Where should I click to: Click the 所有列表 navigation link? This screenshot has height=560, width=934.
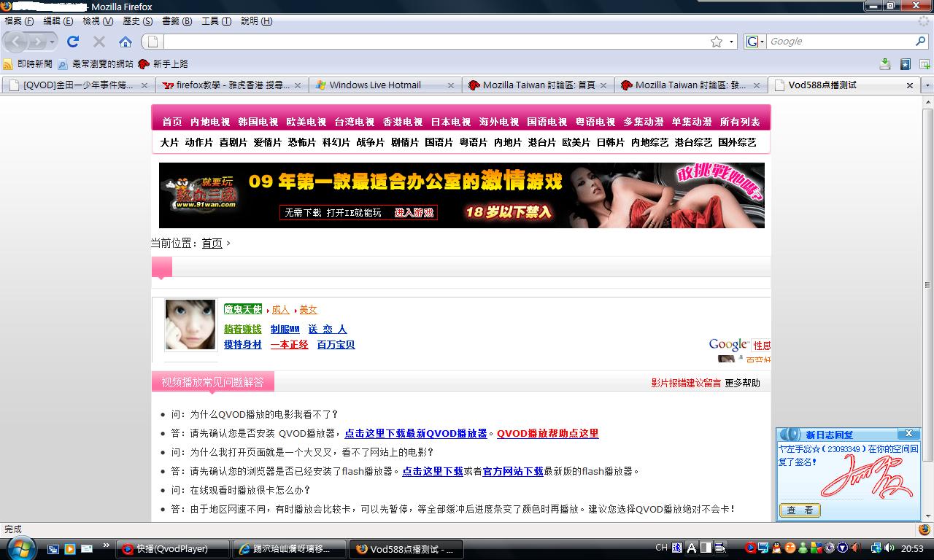point(740,122)
